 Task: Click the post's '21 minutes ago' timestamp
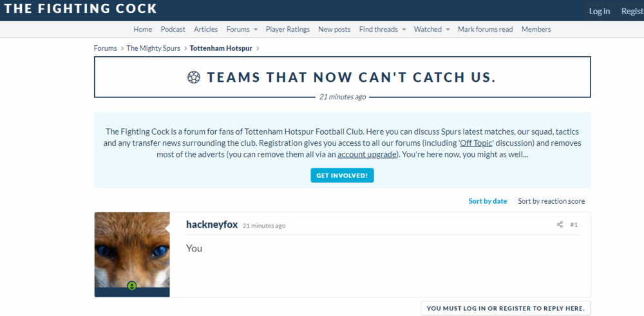pyautogui.click(x=263, y=226)
